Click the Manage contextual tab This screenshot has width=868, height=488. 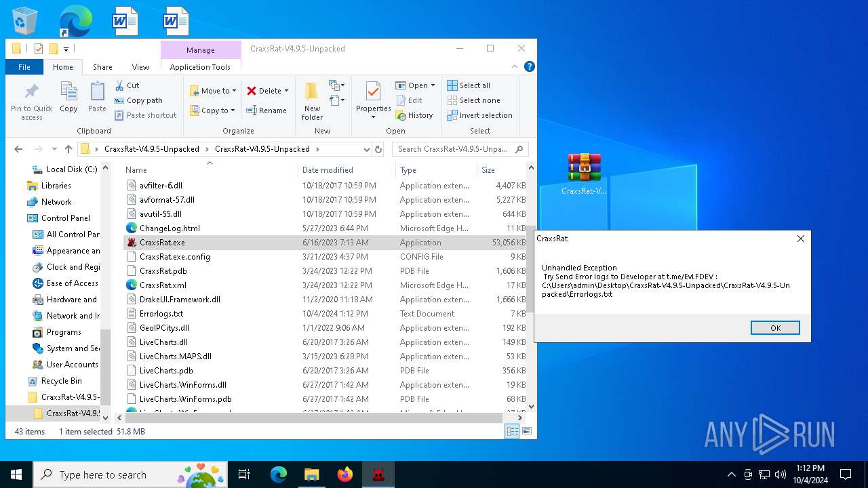pos(201,50)
